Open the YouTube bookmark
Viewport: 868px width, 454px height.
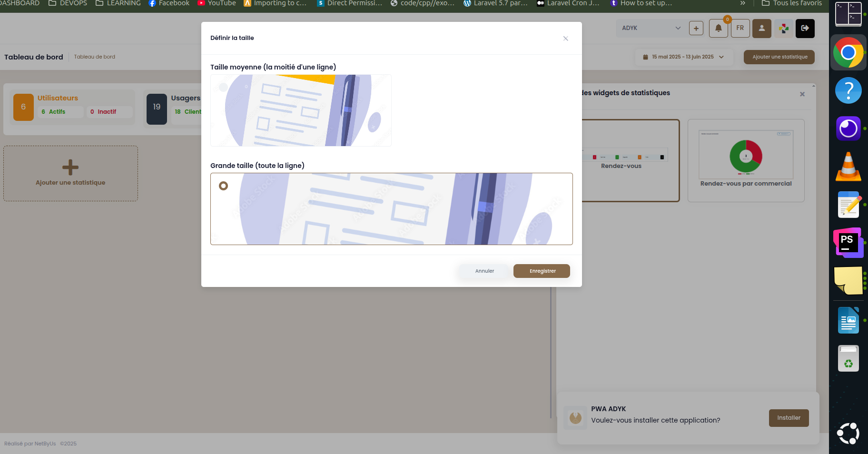[x=217, y=3]
